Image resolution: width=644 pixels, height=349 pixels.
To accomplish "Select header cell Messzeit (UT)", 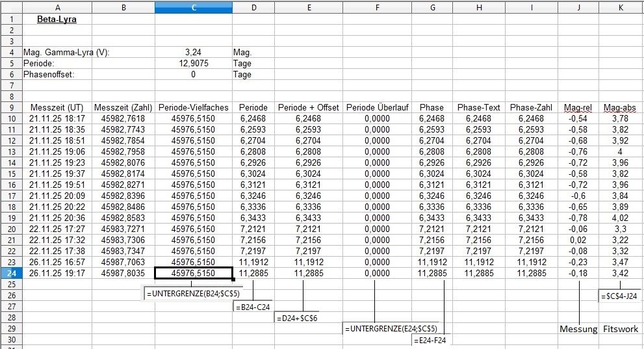I will pos(57,108).
